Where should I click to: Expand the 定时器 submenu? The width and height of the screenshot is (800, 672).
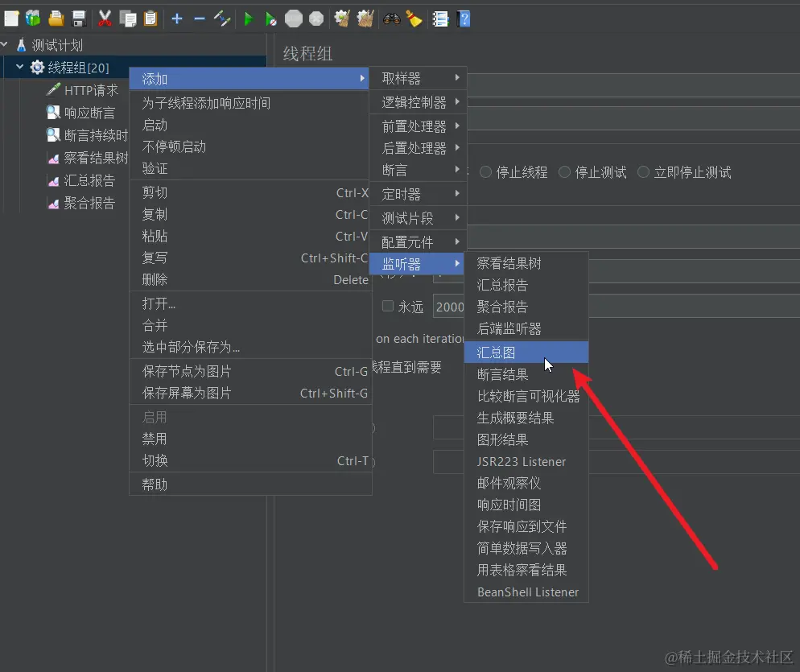click(418, 194)
